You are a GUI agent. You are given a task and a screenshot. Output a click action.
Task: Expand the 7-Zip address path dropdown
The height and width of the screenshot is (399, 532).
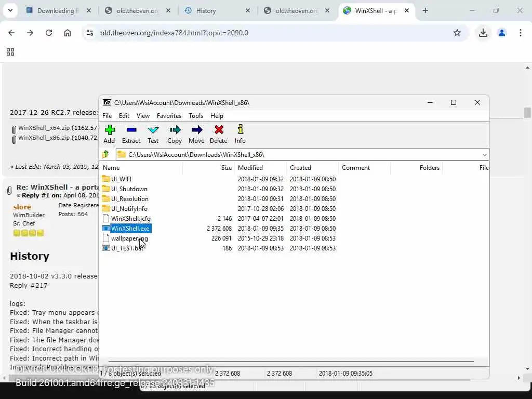[484, 155]
